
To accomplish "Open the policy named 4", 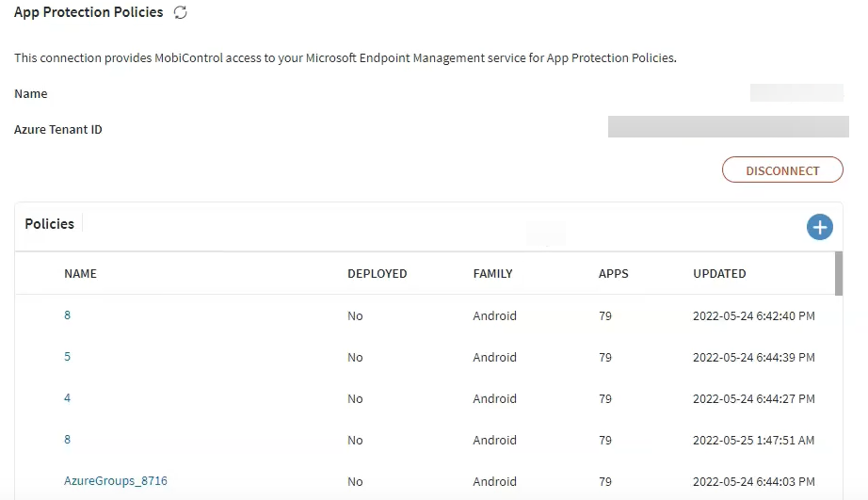I will point(67,398).
